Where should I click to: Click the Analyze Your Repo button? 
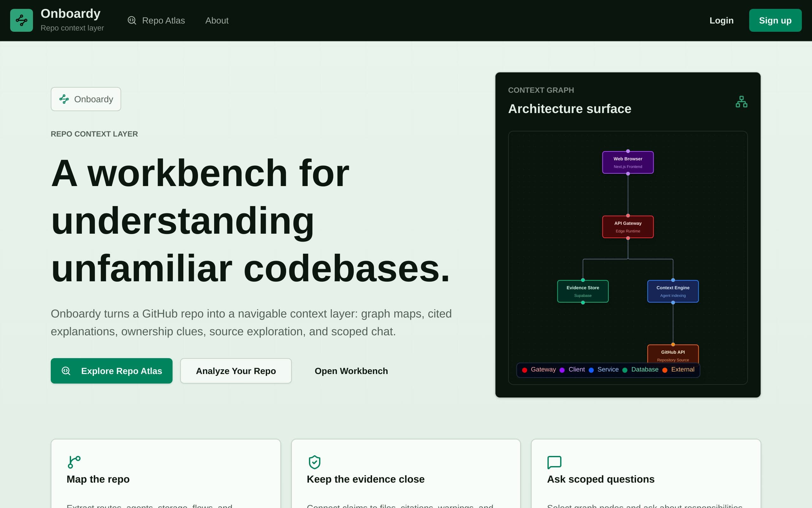coord(236,371)
